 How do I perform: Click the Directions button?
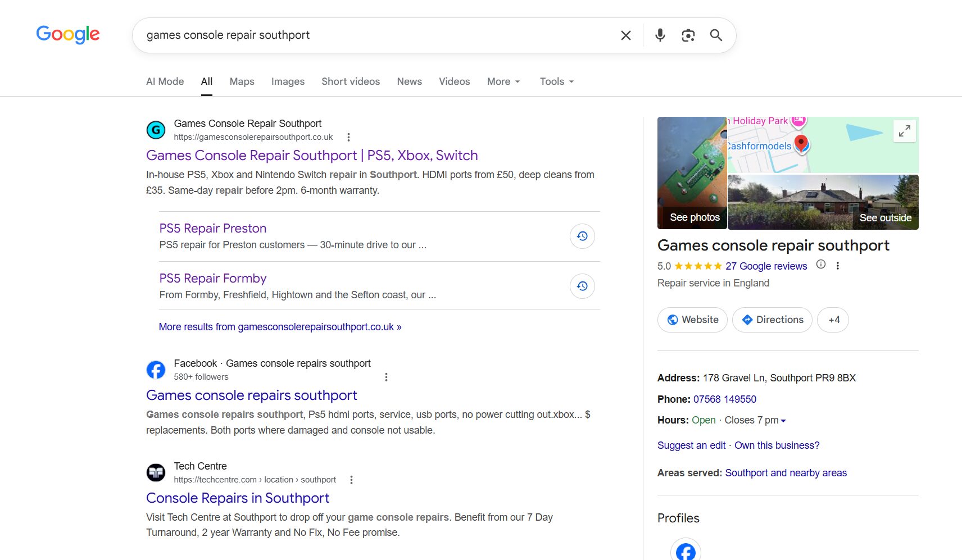(x=772, y=320)
